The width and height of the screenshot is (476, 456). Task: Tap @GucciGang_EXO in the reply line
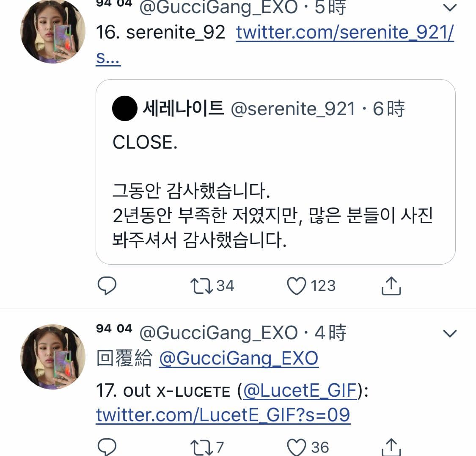(239, 359)
